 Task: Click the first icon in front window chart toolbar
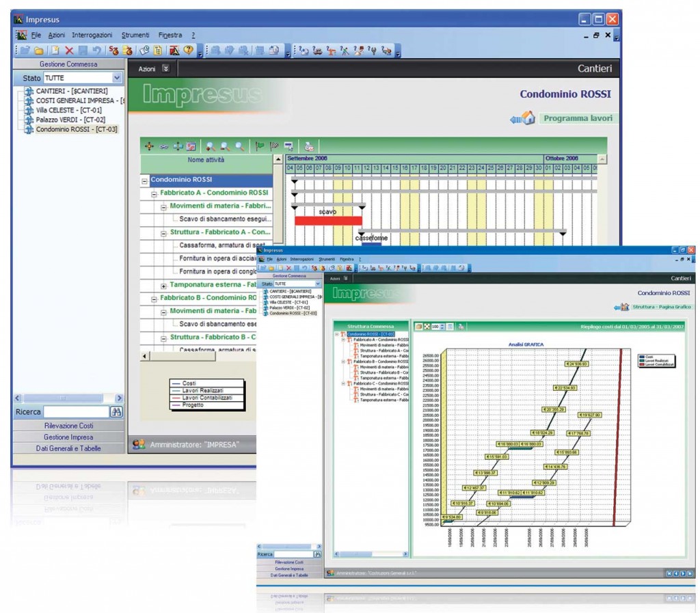pos(419,327)
